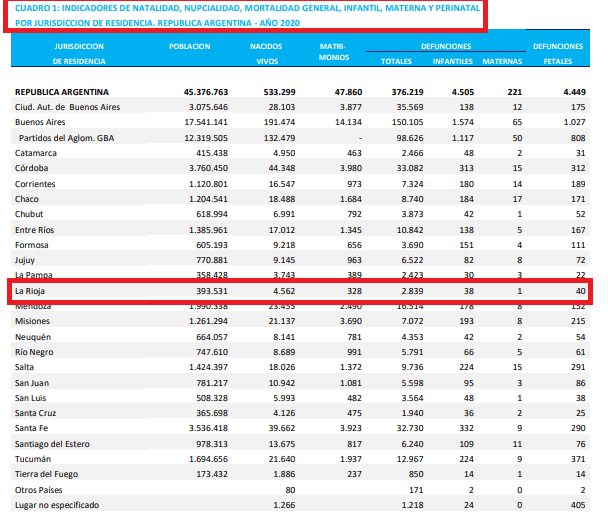Select the 'MATERNAS' sub-header
Screen dimensions: 608x525
pyautogui.click(x=502, y=61)
